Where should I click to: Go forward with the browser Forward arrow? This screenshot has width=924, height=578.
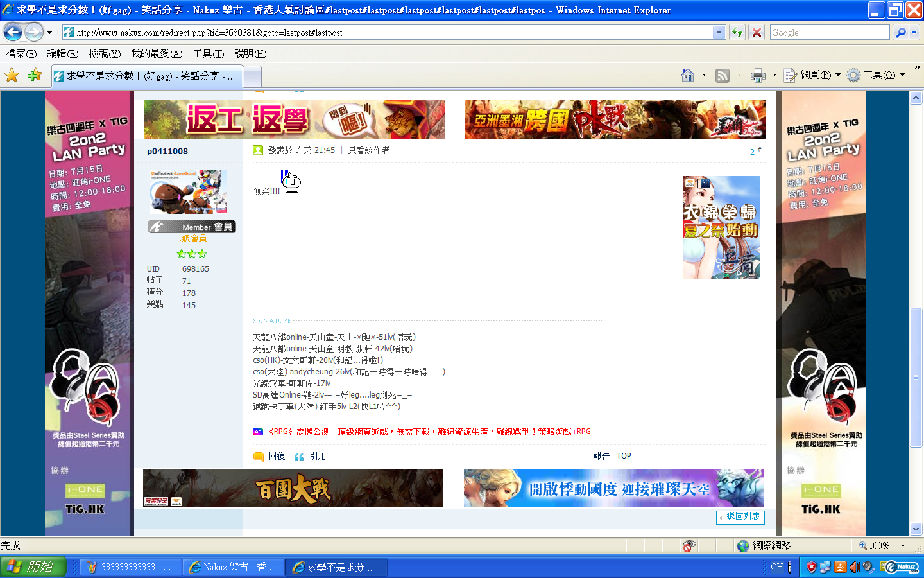33,31
